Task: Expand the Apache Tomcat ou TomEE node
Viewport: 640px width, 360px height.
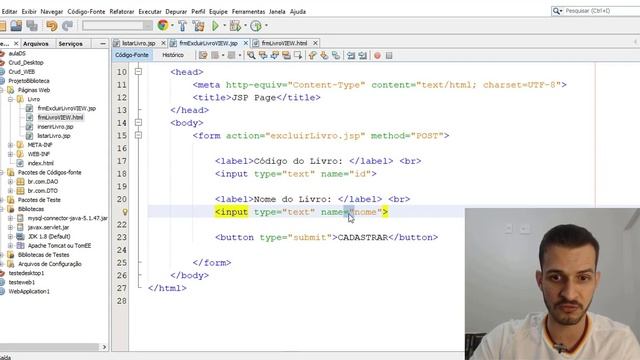Action: 11,246
